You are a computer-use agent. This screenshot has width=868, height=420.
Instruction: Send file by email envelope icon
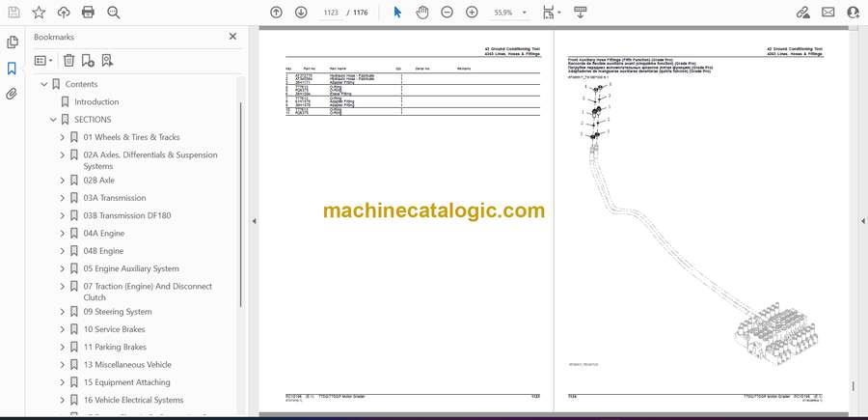click(x=828, y=13)
